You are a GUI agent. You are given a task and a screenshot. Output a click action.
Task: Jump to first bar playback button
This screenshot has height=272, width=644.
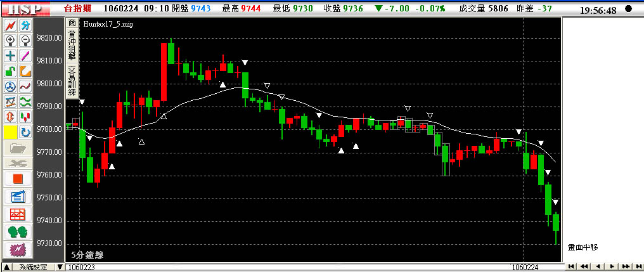click(571, 267)
